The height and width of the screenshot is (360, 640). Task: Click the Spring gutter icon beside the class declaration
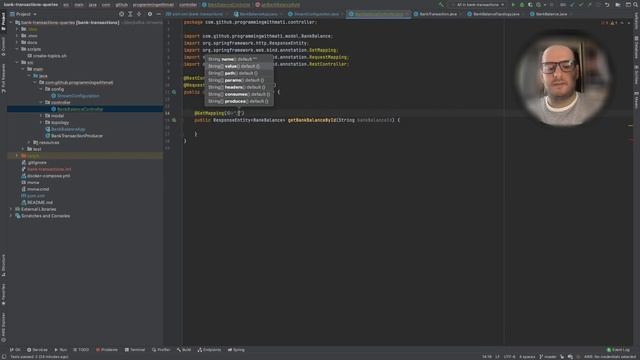coord(174,92)
